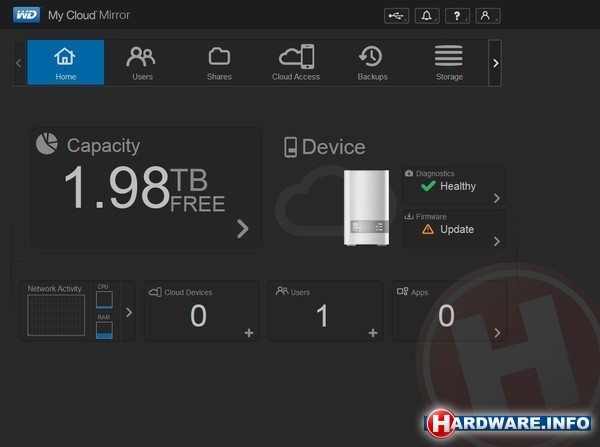Go to the Storage tab
The height and width of the screenshot is (447, 600).
pyautogui.click(x=449, y=63)
